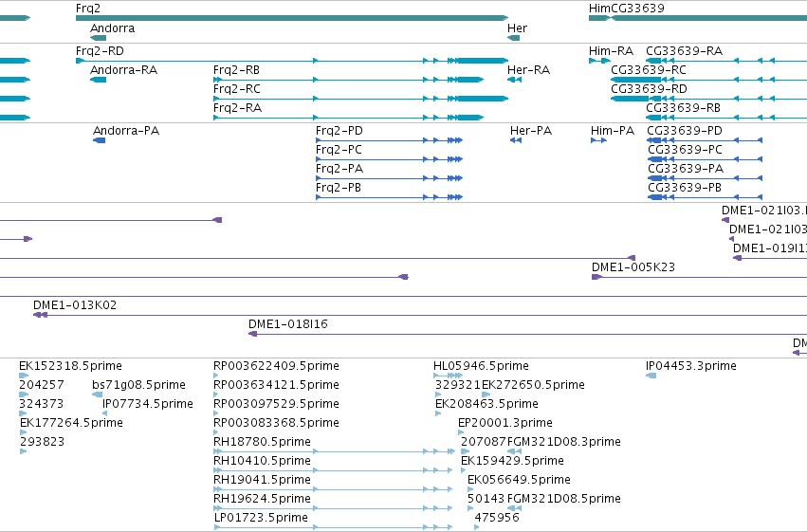Click the RH19041.5prime EST label

coord(263,480)
